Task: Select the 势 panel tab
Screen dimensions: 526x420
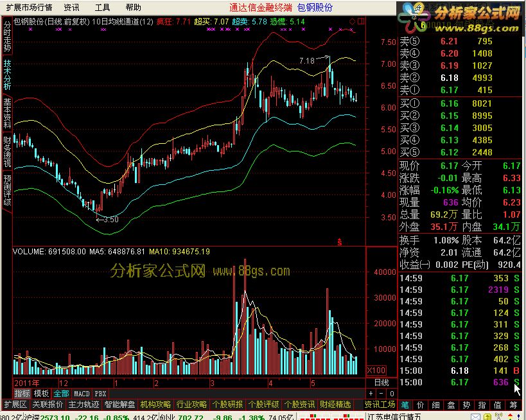Action: [x=467, y=405]
